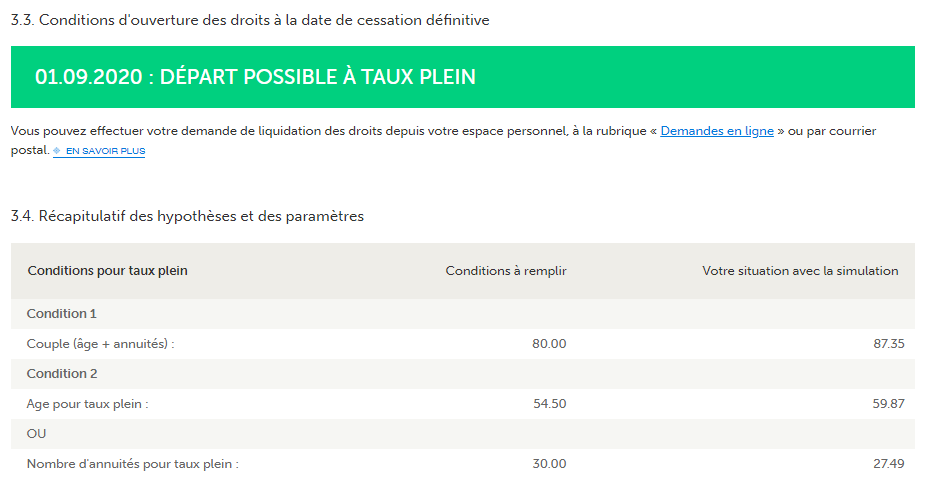Click EN SAVOIR PLUS link
Image resolution: width=925 pixels, height=487 pixels.
[105, 151]
